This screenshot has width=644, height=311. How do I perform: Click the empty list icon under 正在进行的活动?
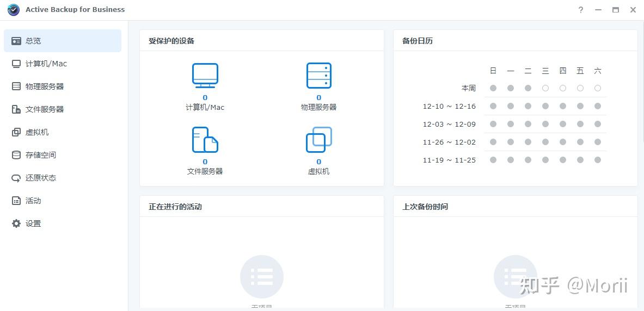[262, 277]
